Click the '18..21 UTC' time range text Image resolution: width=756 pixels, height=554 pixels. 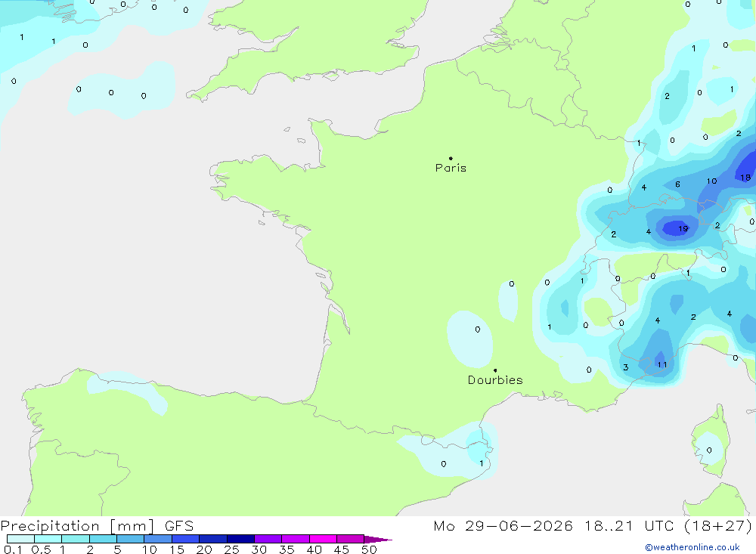point(629,526)
